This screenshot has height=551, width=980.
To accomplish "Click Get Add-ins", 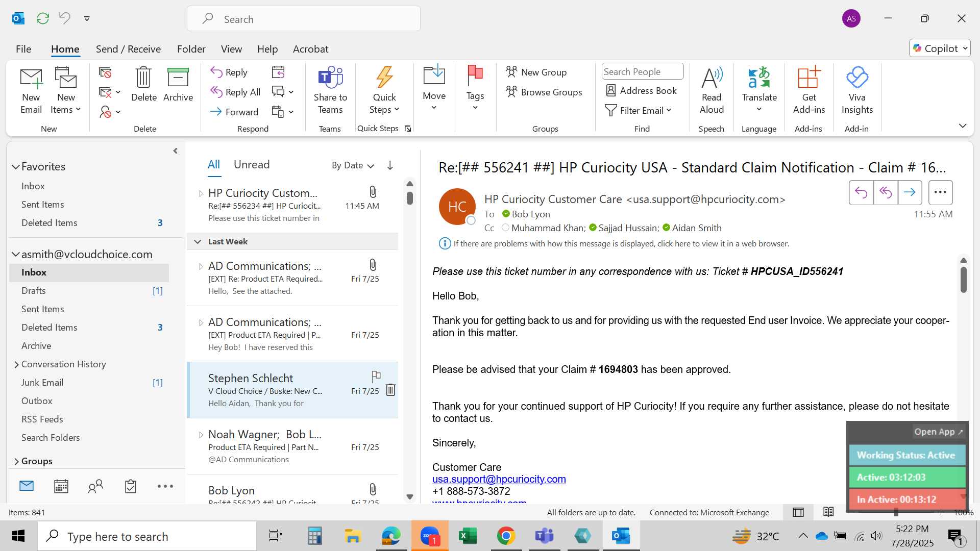I will coord(809,91).
